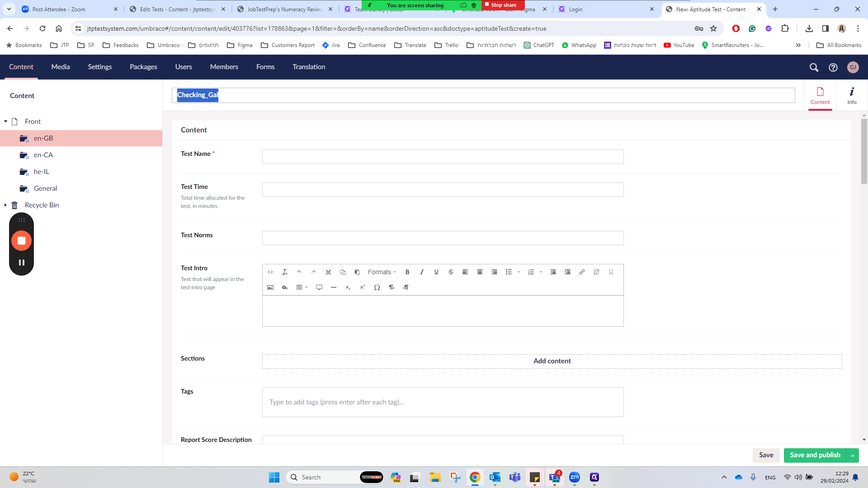
Task: Center align text in editor
Action: 480,272
